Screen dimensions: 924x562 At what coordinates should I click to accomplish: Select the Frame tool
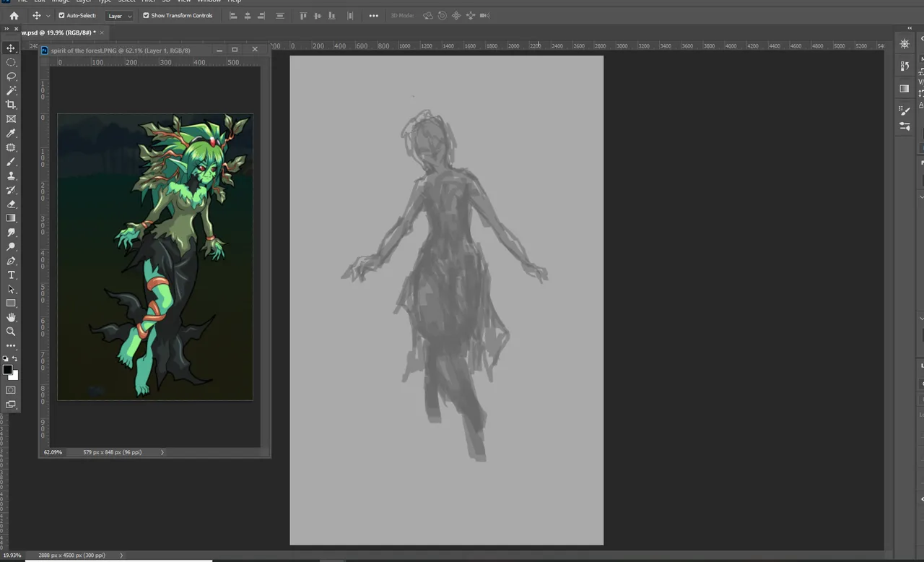[x=11, y=118]
